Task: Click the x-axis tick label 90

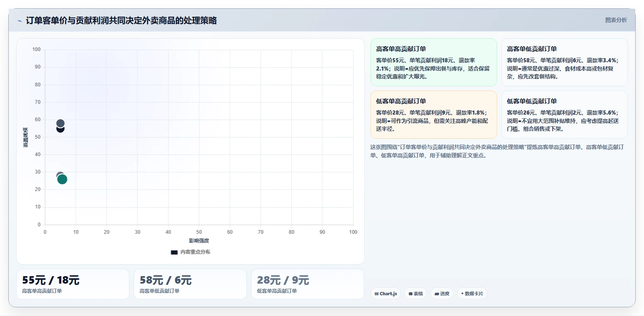Action: tap(322, 232)
